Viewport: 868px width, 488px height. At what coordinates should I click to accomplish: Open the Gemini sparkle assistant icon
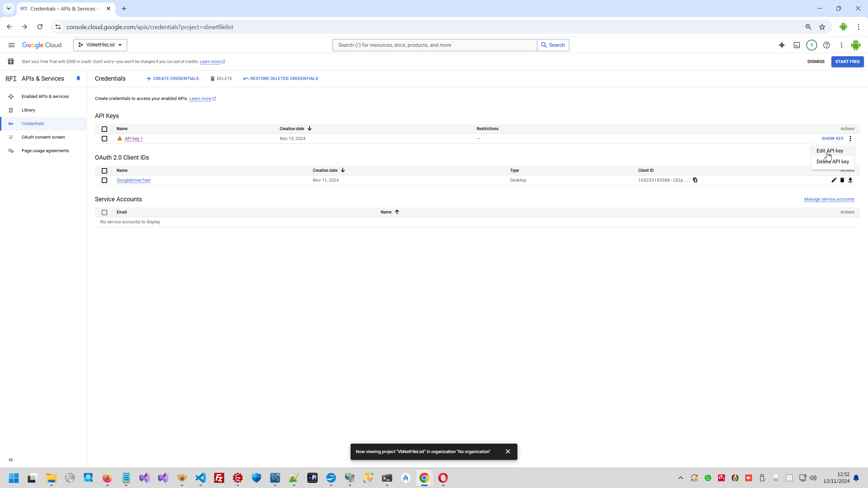[x=782, y=45]
